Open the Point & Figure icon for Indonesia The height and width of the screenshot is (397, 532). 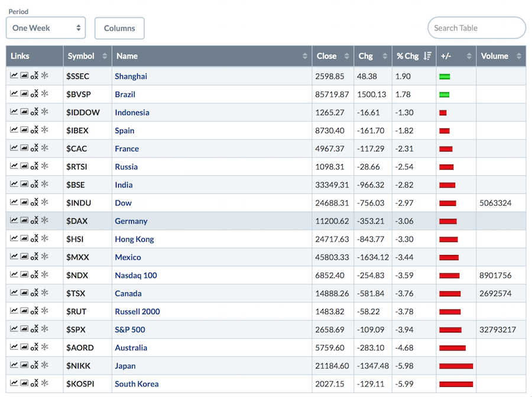[34, 112]
